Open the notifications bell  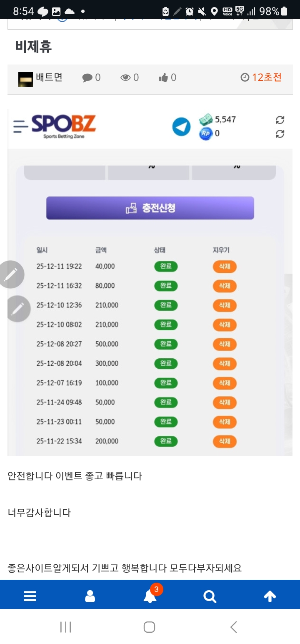pyautogui.click(x=150, y=596)
